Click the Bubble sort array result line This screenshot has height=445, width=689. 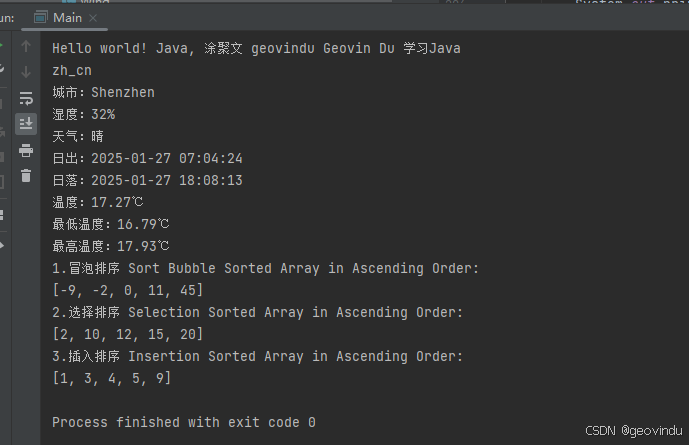pyautogui.click(x=127, y=290)
